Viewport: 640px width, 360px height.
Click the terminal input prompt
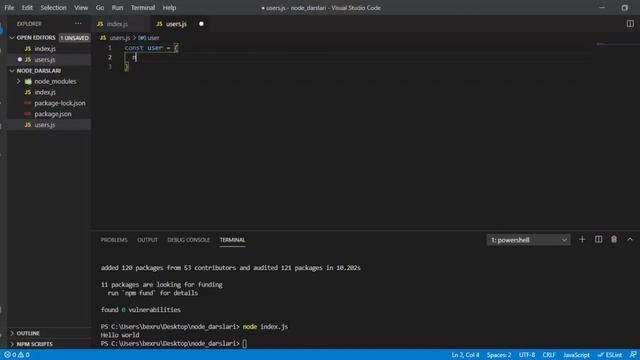244,344
